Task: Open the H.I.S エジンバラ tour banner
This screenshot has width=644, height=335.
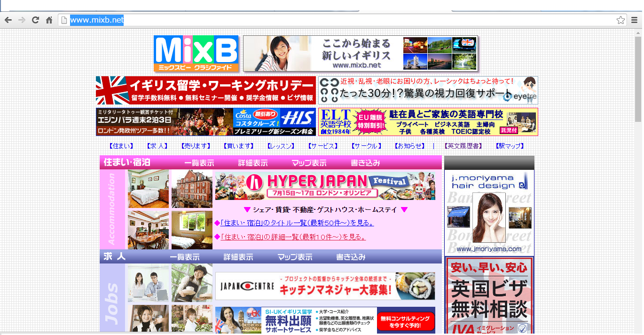Action: pyautogui.click(x=206, y=122)
